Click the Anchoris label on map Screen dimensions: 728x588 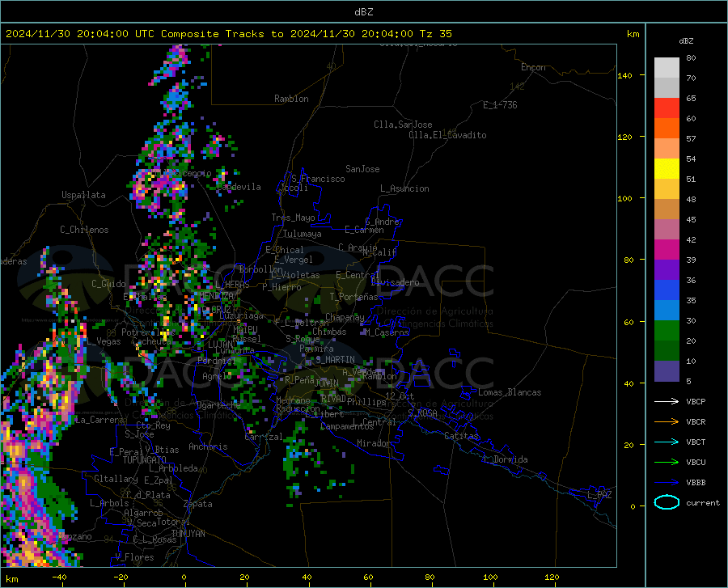pyautogui.click(x=208, y=446)
